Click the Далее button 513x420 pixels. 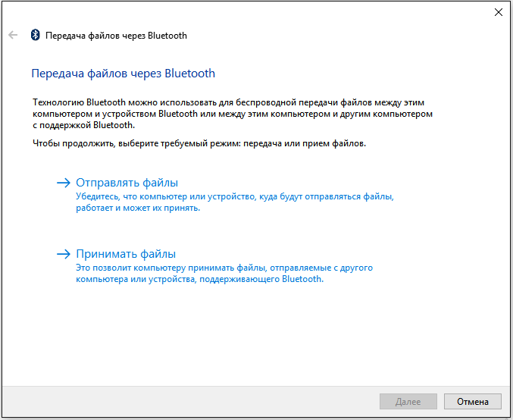pyautogui.click(x=408, y=401)
